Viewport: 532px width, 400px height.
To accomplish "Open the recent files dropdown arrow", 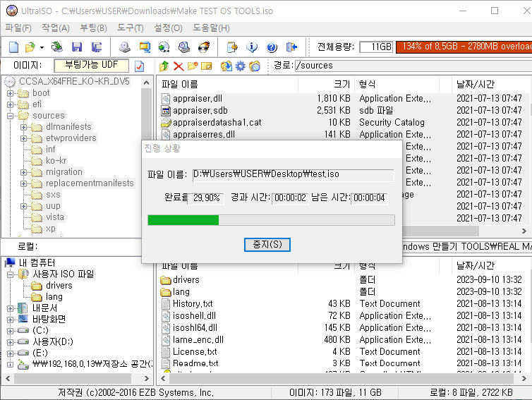I will click(x=42, y=47).
